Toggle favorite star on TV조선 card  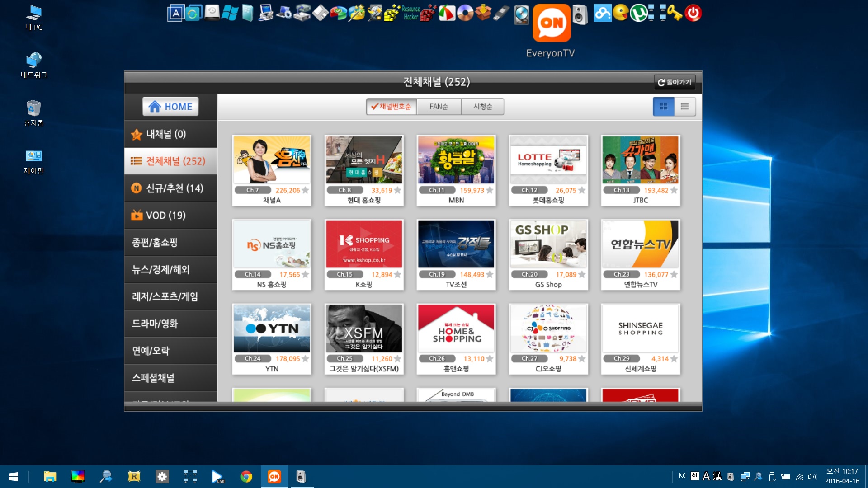click(490, 274)
